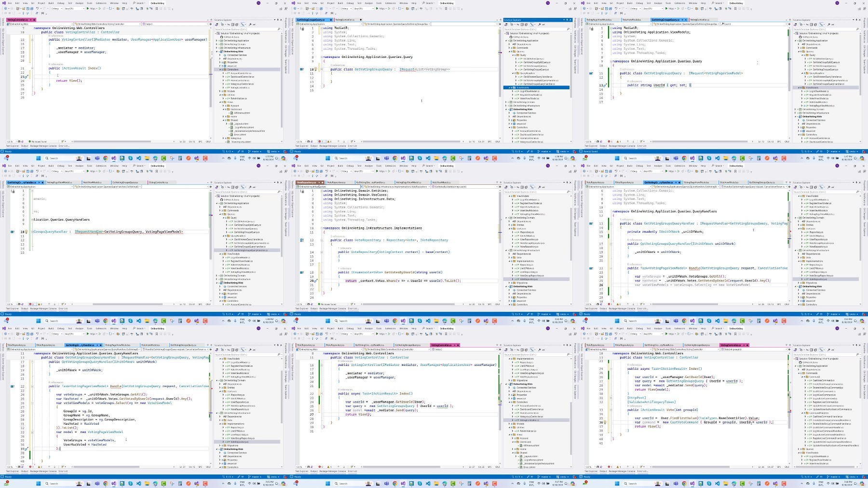Open Error List tab in CastVoteCommand window

point(643,471)
